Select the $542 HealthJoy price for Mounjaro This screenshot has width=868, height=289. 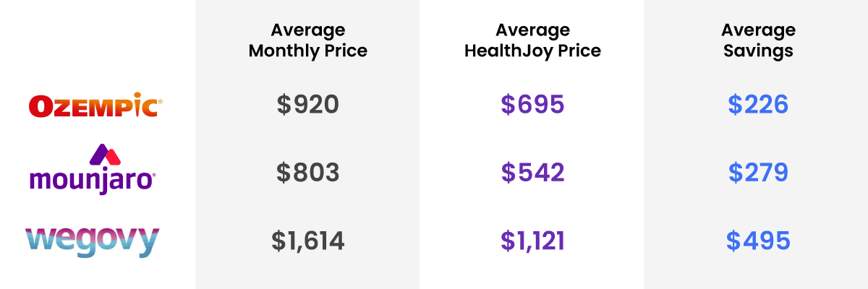(532, 173)
